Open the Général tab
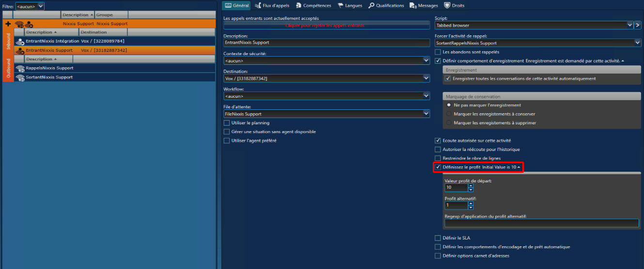The width and height of the screenshot is (644, 269). point(237,5)
